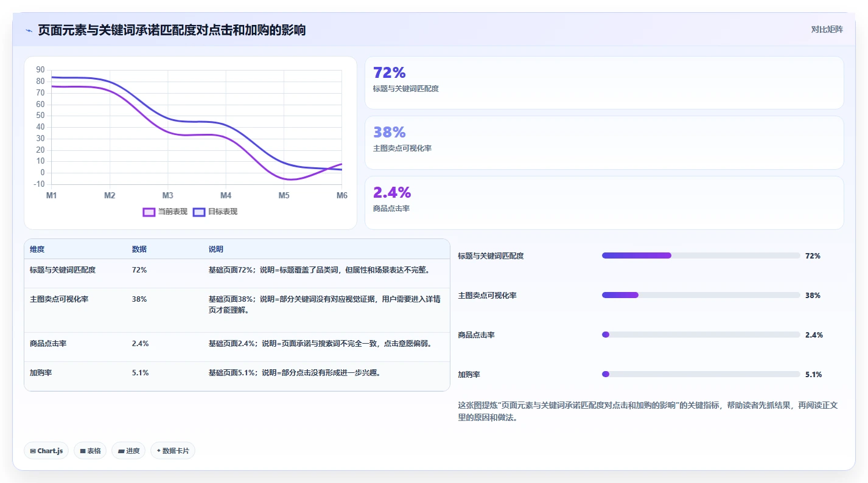The image size is (868, 483).
Task: Click the 38% value in the table
Action: click(x=139, y=299)
